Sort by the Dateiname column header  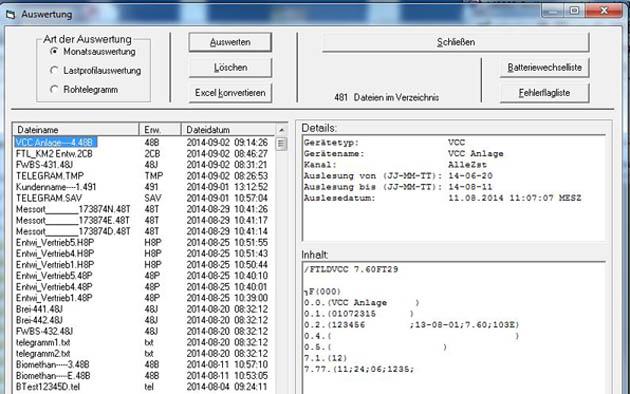coord(76,130)
